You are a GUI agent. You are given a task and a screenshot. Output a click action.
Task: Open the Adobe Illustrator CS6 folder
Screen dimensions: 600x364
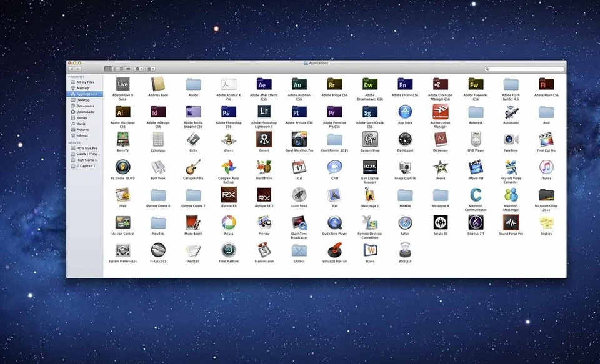tap(122, 112)
